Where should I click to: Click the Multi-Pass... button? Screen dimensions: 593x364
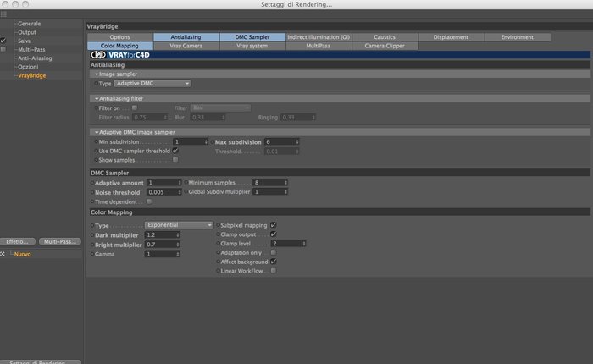click(60, 241)
